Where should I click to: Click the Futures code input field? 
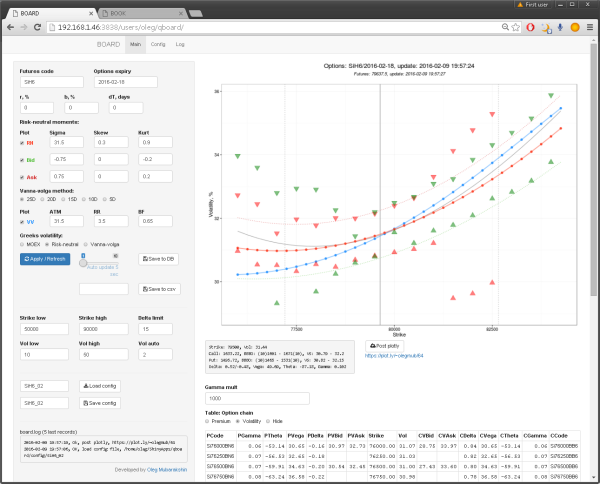point(52,82)
